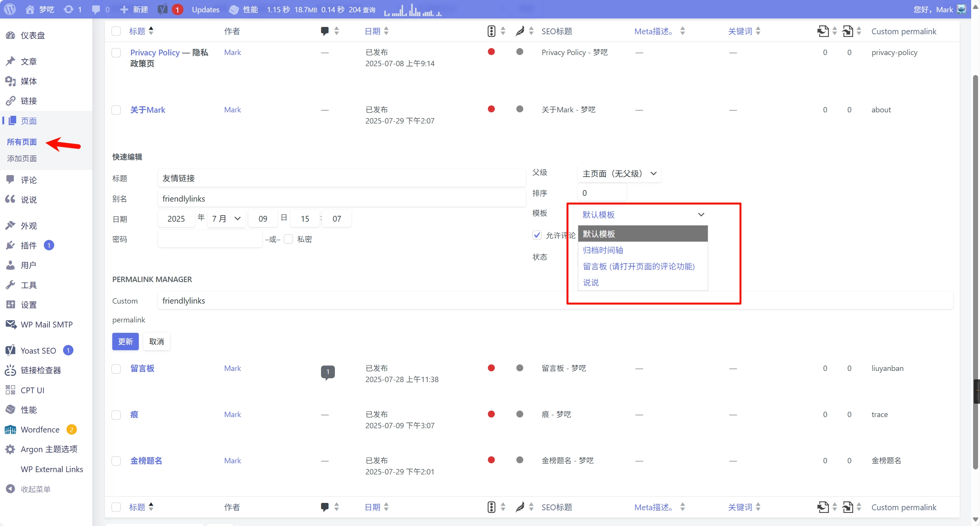Click the Custom permalink field
The width and height of the screenshot is (980, 526).
555,301
